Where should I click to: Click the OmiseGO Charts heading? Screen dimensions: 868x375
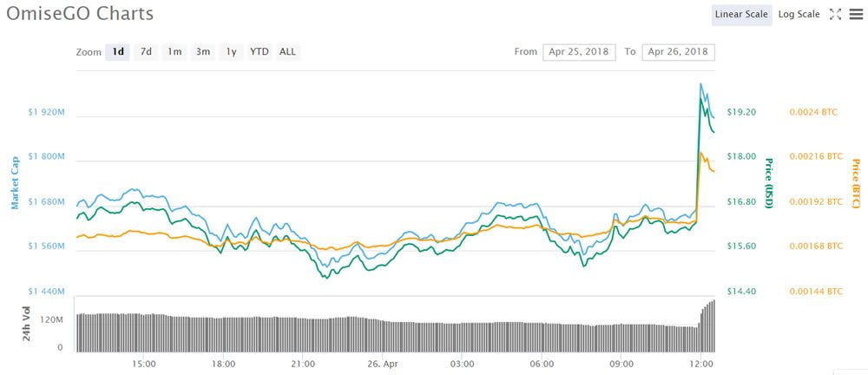[80, 13]
